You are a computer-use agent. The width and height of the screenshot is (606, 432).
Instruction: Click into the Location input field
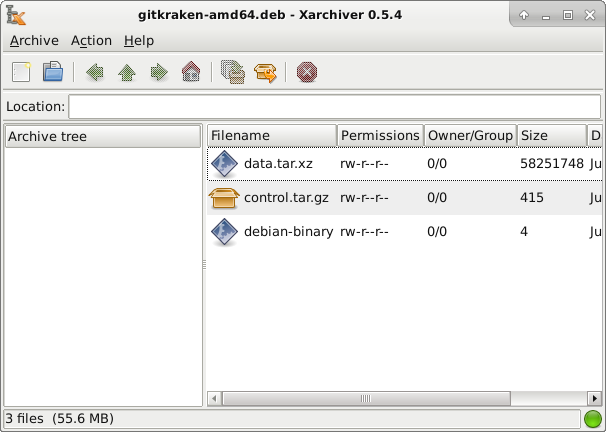point(335,107)
